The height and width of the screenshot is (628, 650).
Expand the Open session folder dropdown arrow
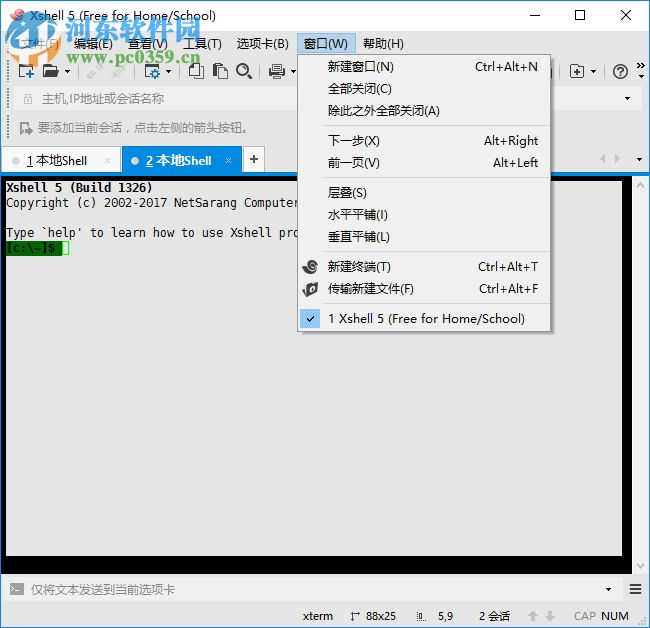click(67, 72)
